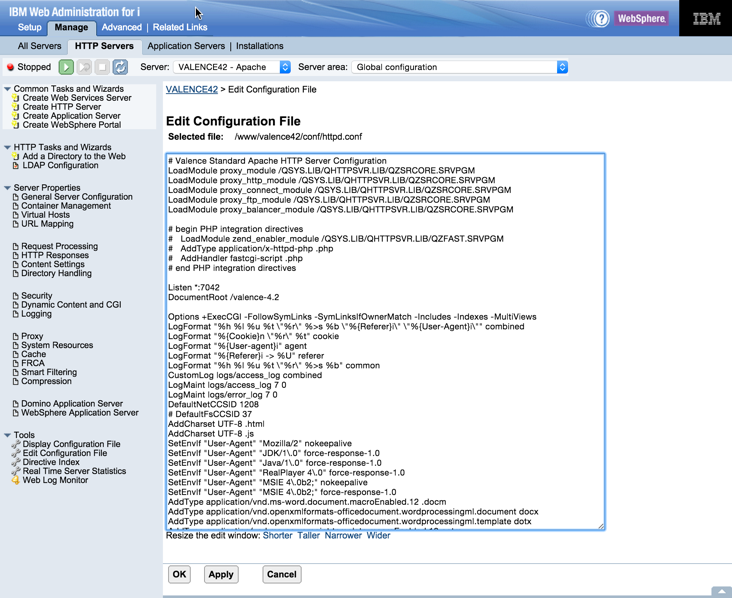Open the URL Mapping link
732x598 pixels.
point(47,224)
